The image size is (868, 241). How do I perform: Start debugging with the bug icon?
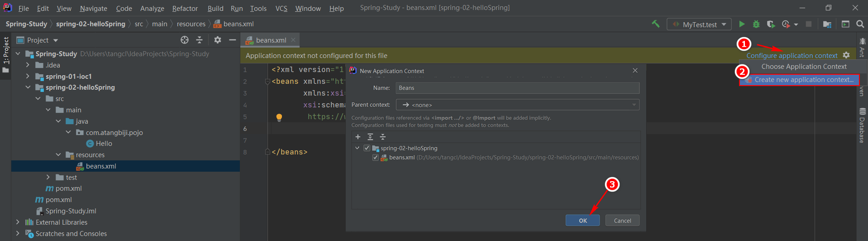(x=756, y=24)
